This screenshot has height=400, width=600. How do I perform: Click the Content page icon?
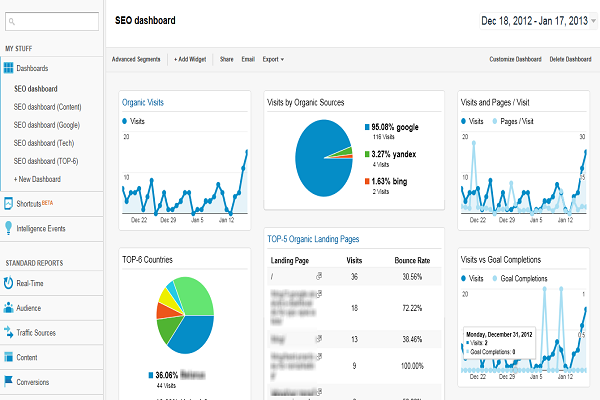(x=8, y=357)
